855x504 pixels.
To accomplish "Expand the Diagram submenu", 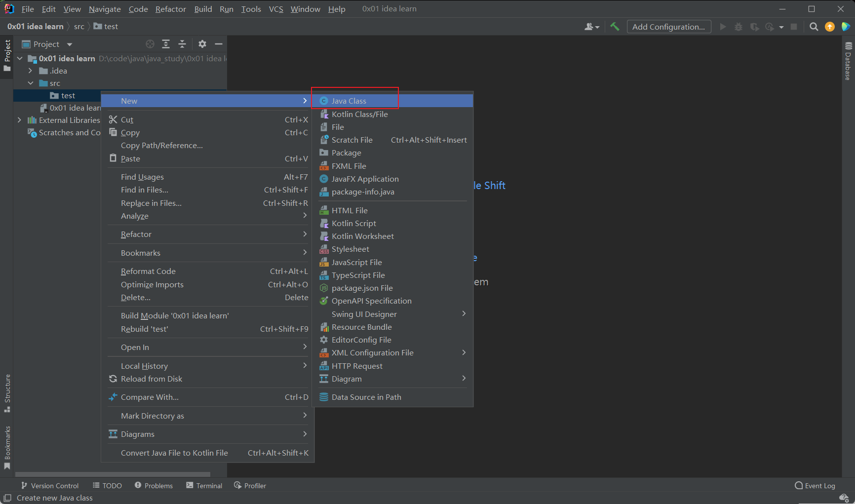I will pyautogui.click(x=392, y=379).
